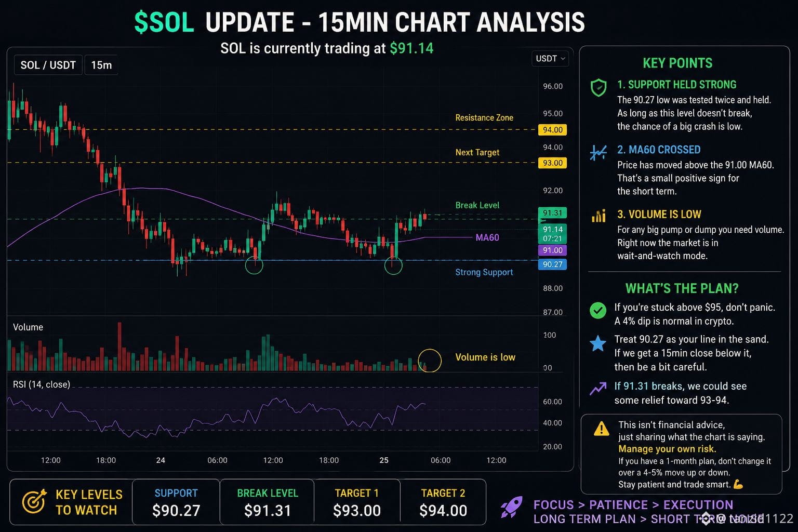The width and height of the screenshot is (798, 532).
Task: Click the yellow warning triangle icon
Action: coord(601,429)
